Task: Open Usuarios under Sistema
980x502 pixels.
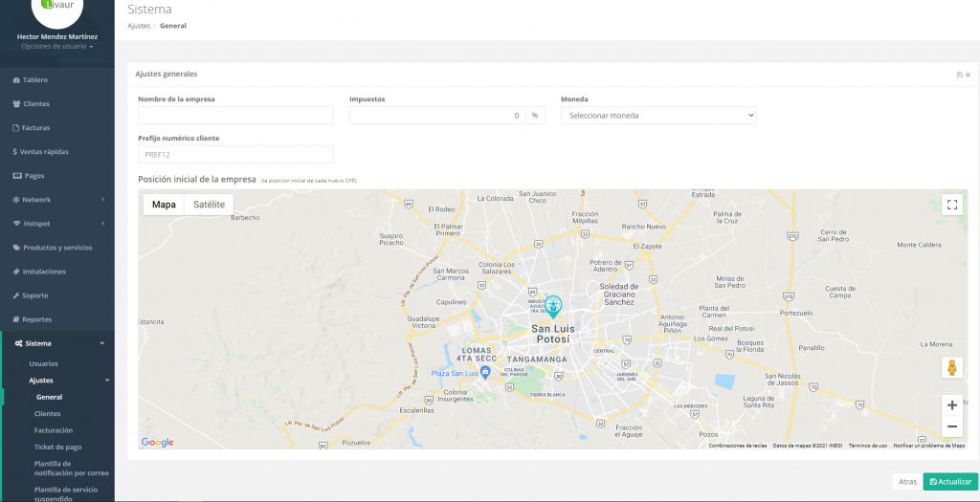Action: point(44,363)
